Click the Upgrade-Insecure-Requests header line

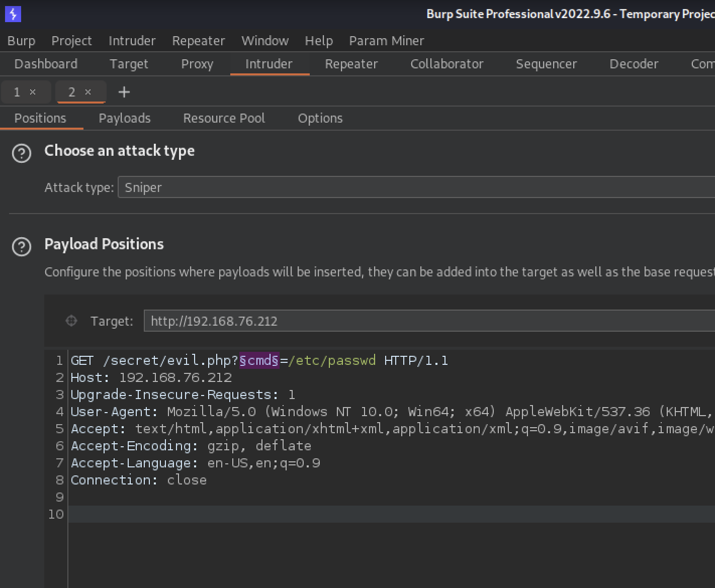(x=183, y=395)
